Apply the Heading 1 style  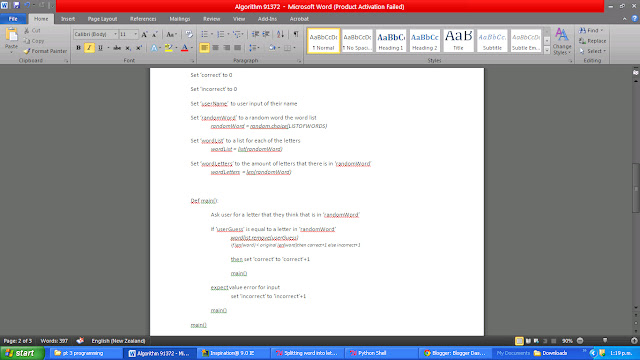pyautogui.click(x=391, y=41)
